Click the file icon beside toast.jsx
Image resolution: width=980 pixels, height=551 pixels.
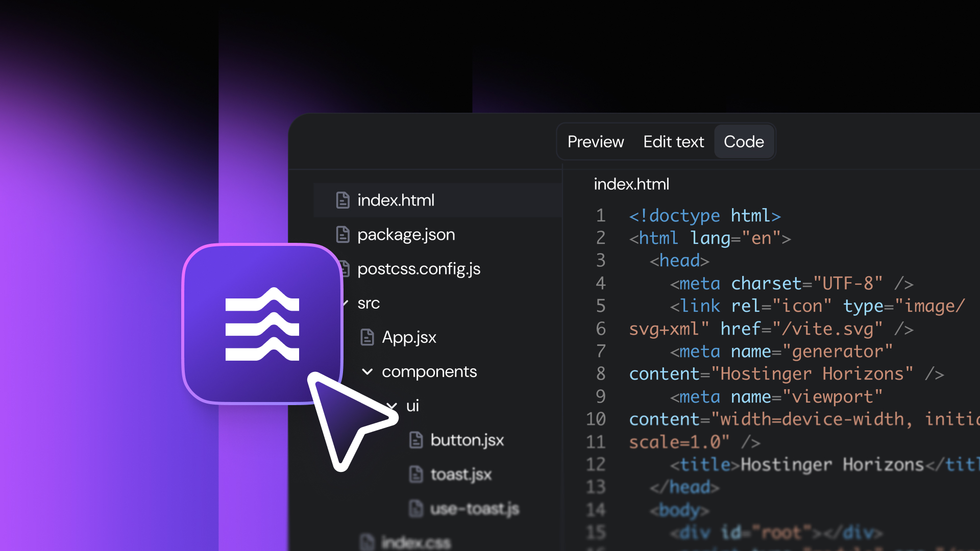[x=415, y=474]
